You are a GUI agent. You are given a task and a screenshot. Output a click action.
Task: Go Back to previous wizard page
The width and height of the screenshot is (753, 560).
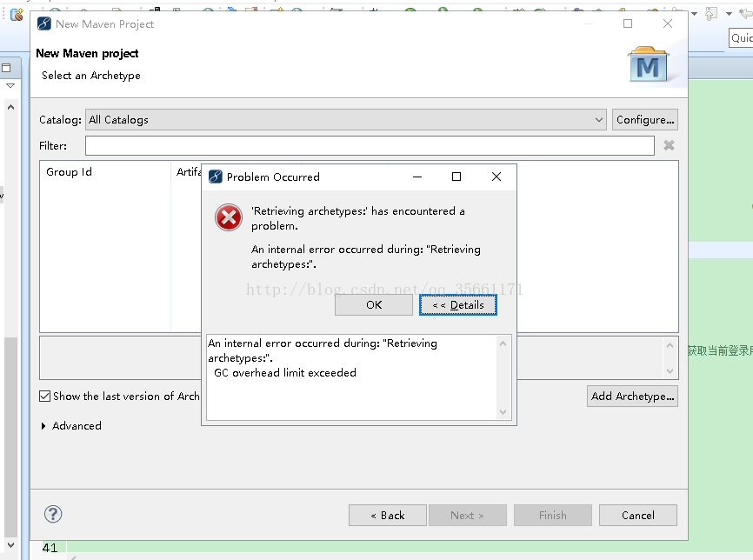point(388,516)
